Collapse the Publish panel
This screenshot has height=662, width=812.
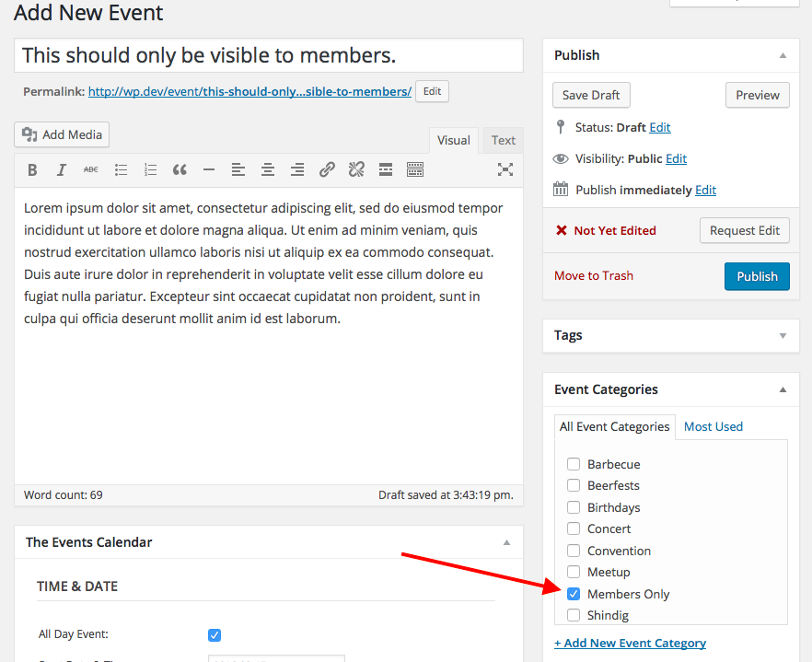(783, 55)
